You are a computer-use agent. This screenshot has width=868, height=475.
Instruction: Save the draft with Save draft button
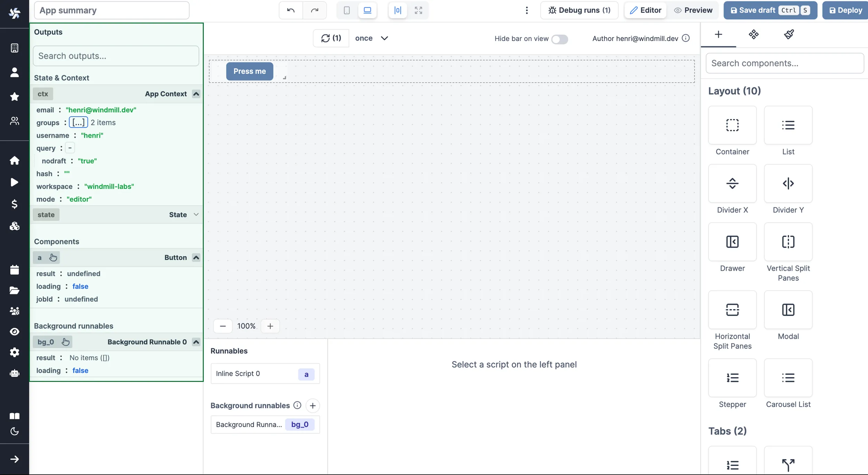click(757, 10)
